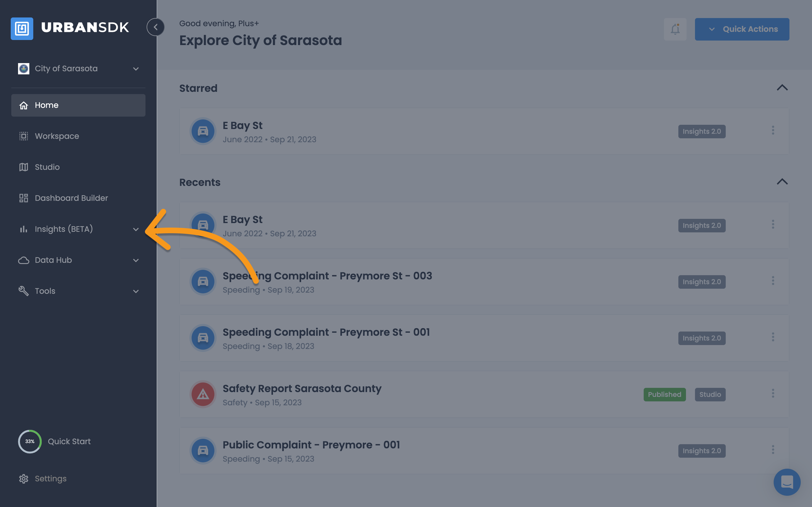Open more options for Safety Report Sarasota County
The height and width of the screenshot is (507, 812).
(773, 393)
